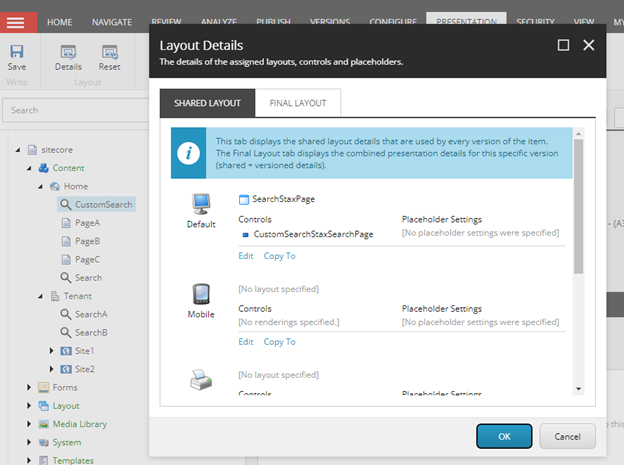This screenshot has height=465, width=624.
Task: Open the HOME ribbon tab
Action: (60, 22)
